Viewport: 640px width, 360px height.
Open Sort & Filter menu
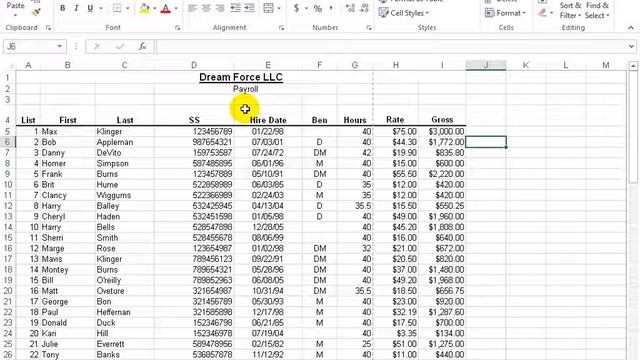(570, 10)
